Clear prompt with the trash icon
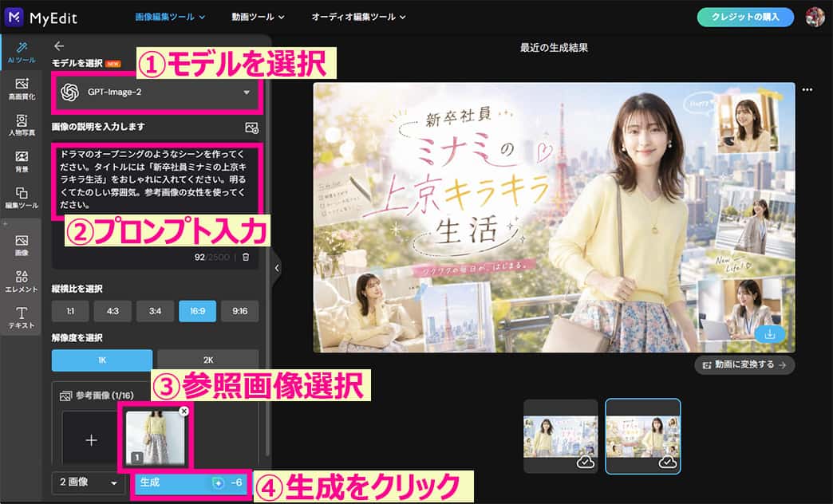Viewport: 833px width, 504px height. pos(246,257)
